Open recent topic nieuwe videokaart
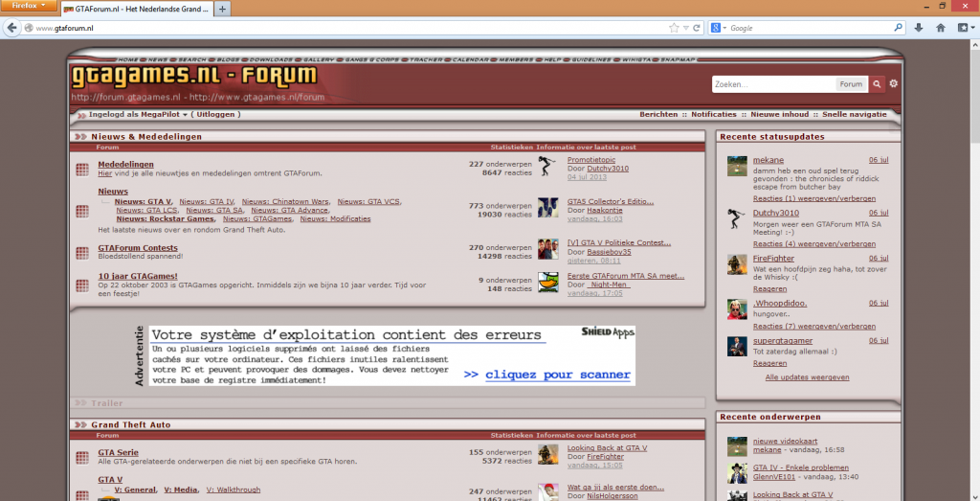Image resolution: width=980 pixels, height=501 pixels. [785, 441]
